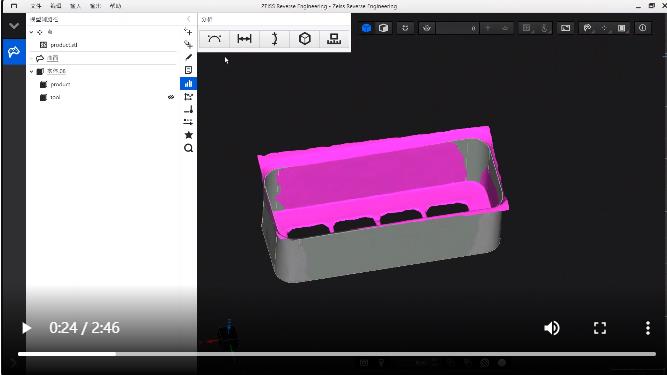Toggle the solid blue cube display mode

click(366, 28)
